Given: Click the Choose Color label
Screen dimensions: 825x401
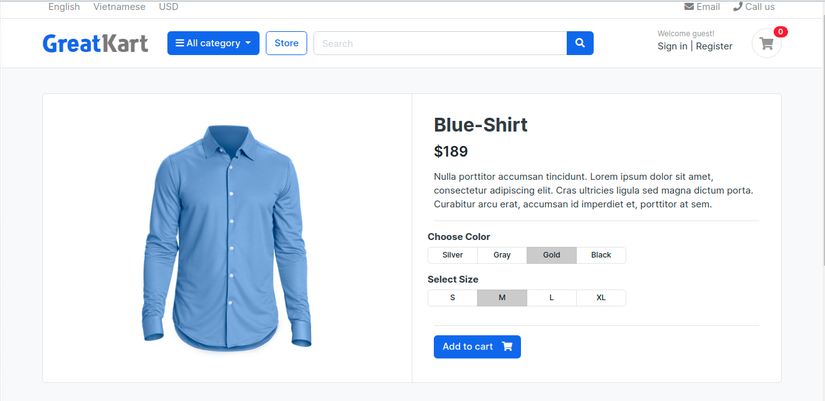Looking at the screenshot, I should pyautogui.click(x=459, y=237).
